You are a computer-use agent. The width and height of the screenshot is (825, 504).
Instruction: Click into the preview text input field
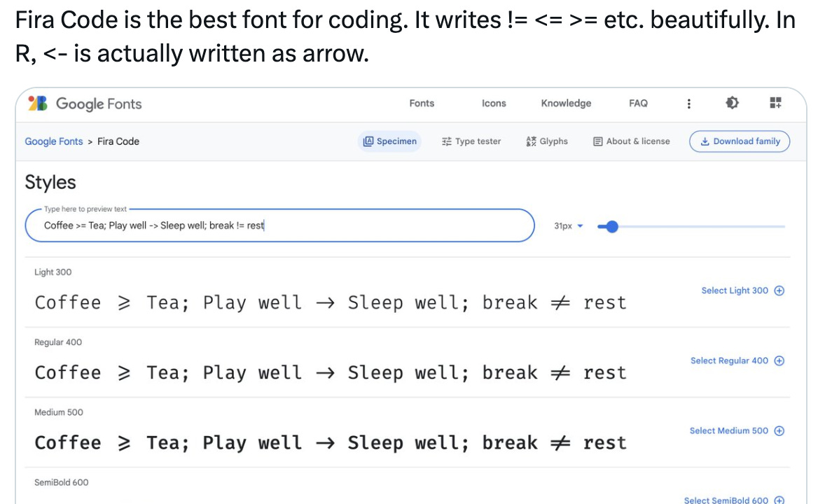coord(280,225)
